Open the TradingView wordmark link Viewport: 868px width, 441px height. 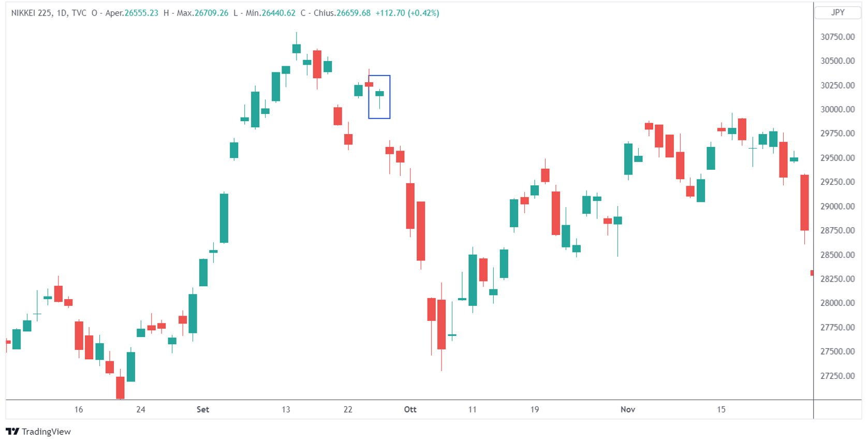[46, 431]
